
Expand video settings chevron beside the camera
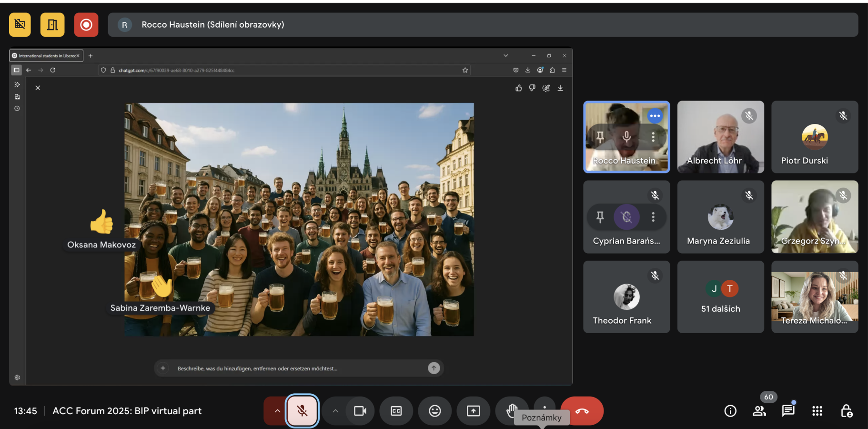coord(335,411)
